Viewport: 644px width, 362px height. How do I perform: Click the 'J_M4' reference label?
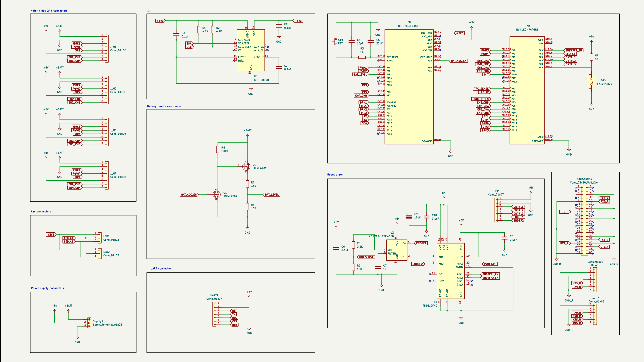click(113, 174)
